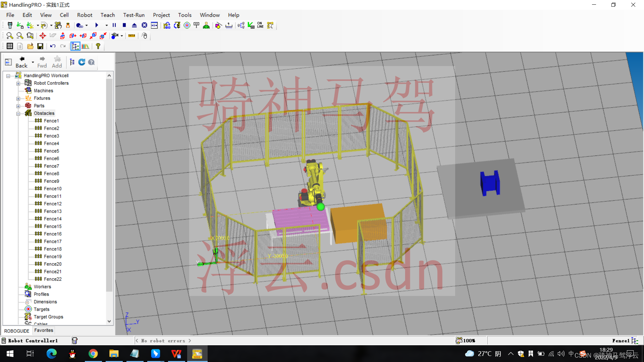Click the grid properties icon
This screenshot has width=644, height=362.
[x=10, y=46]
